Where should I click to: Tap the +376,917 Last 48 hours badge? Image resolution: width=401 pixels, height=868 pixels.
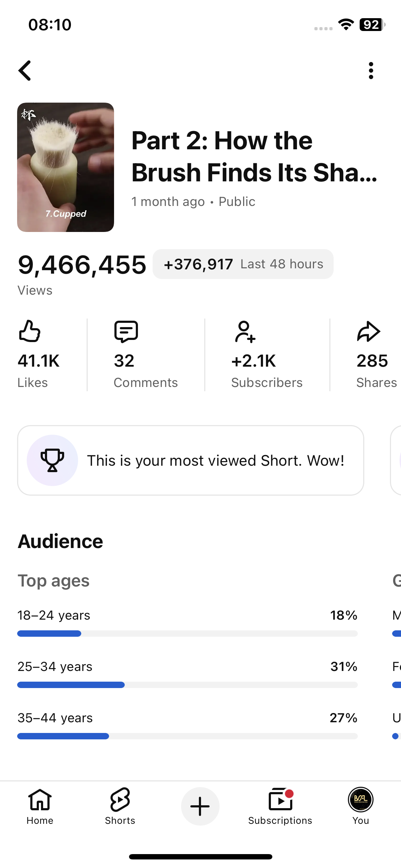click(x=243, y=264)
